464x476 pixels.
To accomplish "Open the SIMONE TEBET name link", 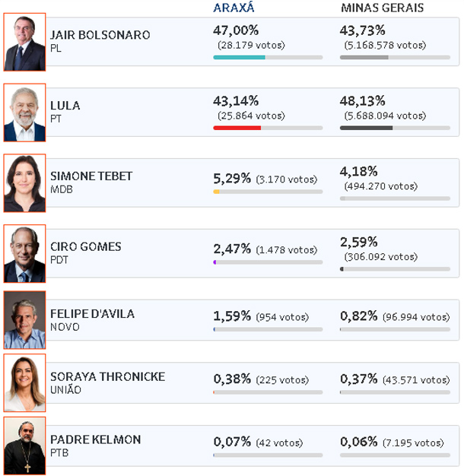I will pyautogui.click(x=91, y=176).
